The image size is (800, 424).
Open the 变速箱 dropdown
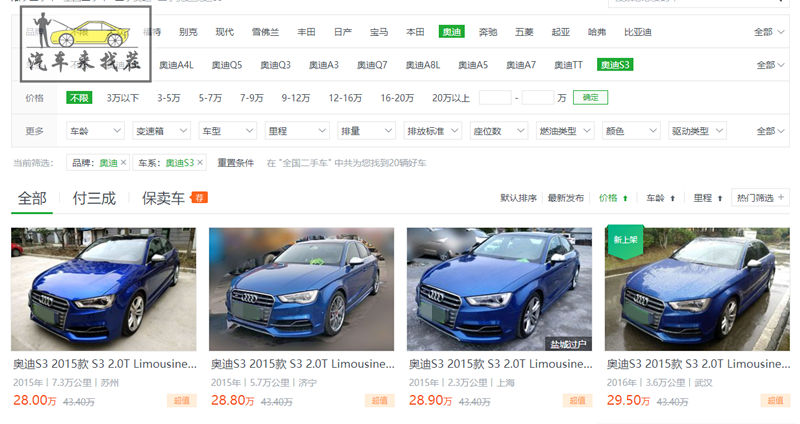[x=161, y=131]
